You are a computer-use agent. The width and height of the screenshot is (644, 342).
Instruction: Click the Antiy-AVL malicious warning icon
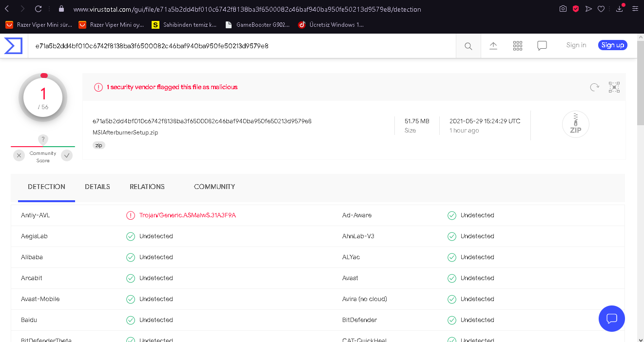(131, 215)
